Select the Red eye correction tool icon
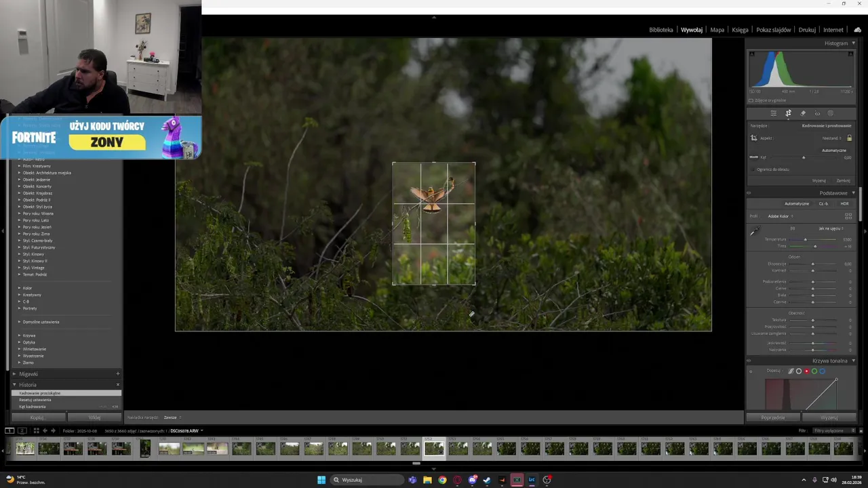This screenshot has width=868, height=488. [817, 113]
